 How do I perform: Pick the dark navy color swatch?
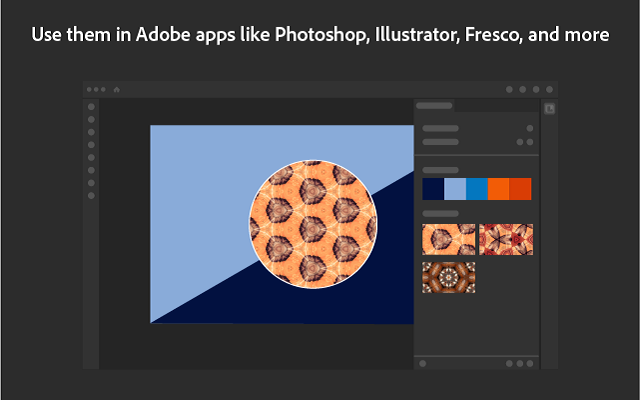[433, 189]
